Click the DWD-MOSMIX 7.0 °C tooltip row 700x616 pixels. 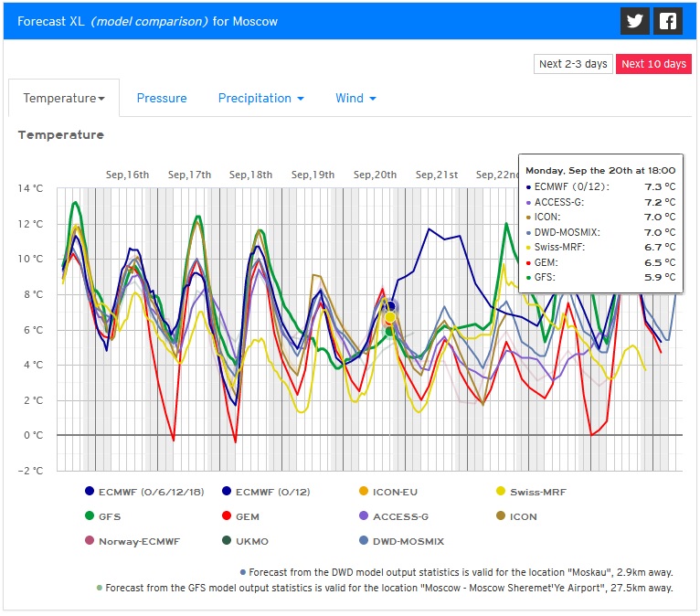601,232
